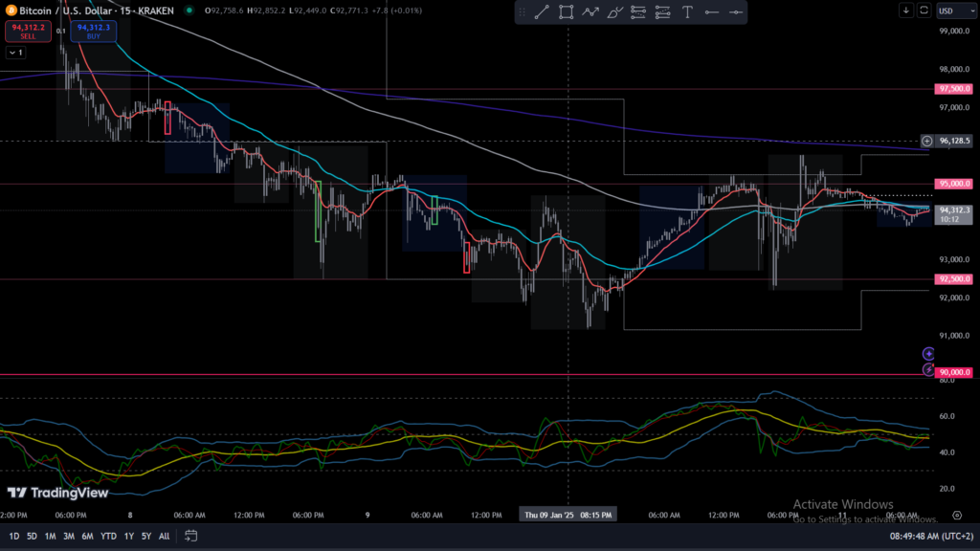Pick the brush drawing tool
Image resolution: width=980 pixels, height=551 pixels.
click(x=614, y=12)
